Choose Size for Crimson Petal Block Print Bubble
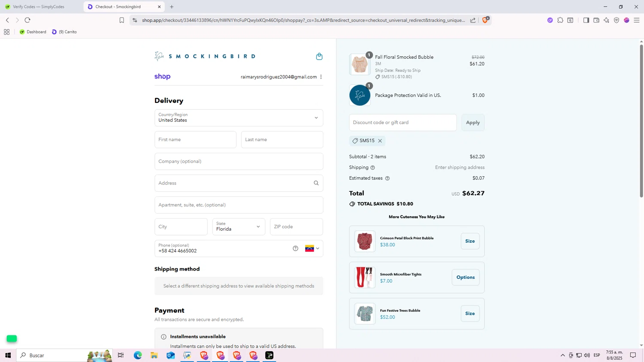The height and width of the screenshot is (362, 644). (x=470, y=241)
